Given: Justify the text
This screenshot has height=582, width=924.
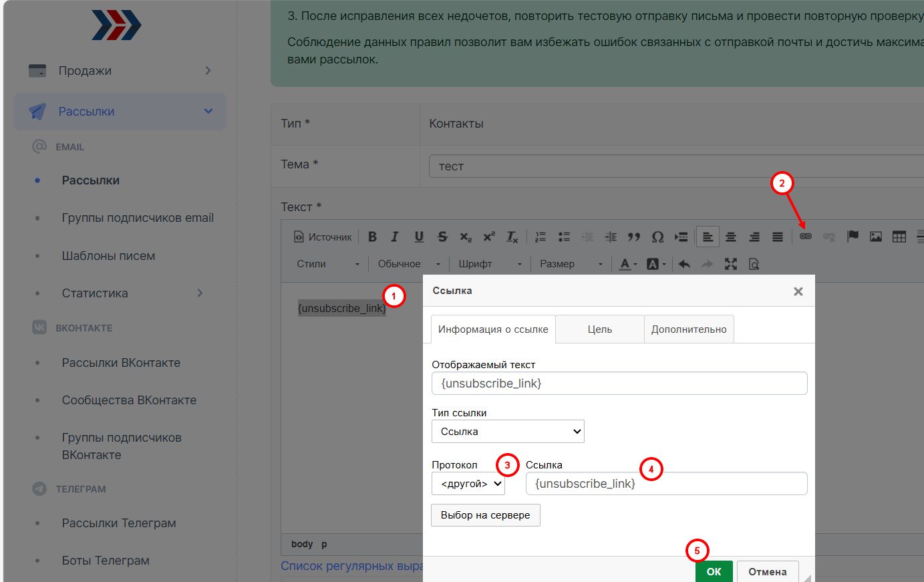Looking at the screenshot, I should [x=778, y=237].
